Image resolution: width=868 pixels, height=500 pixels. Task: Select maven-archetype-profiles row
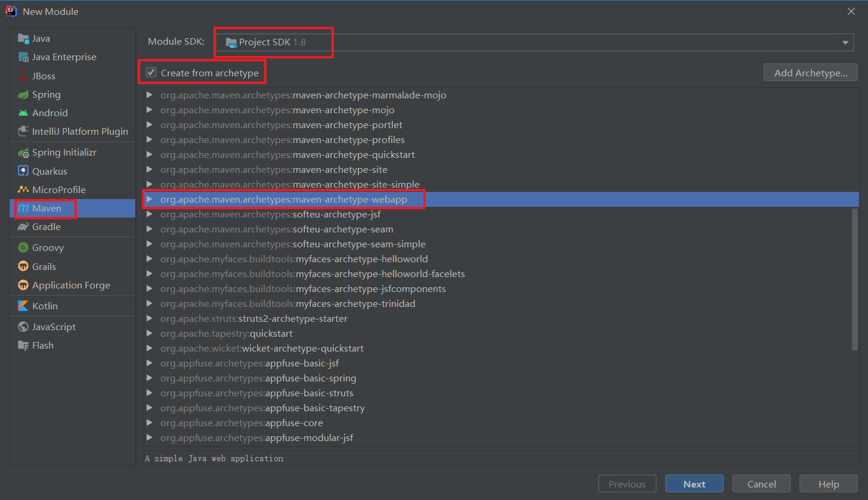pos(501,140)
